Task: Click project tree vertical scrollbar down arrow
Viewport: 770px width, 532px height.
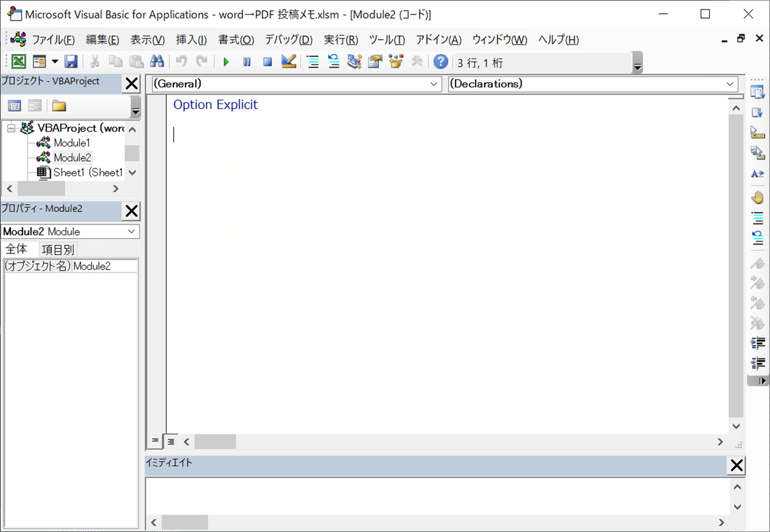Action: click(x=132, y=172)
